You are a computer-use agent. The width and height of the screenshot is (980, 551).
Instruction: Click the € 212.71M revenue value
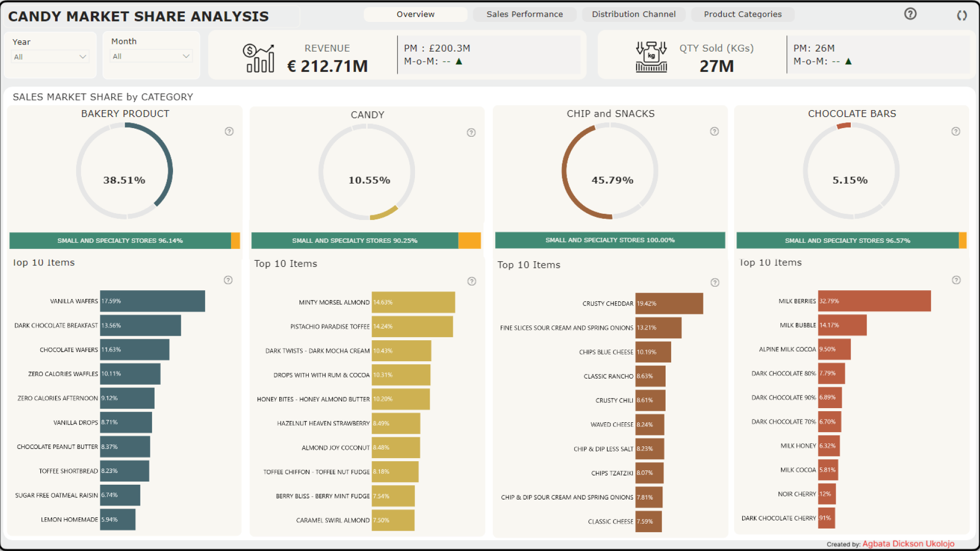[x=327, y=66]
